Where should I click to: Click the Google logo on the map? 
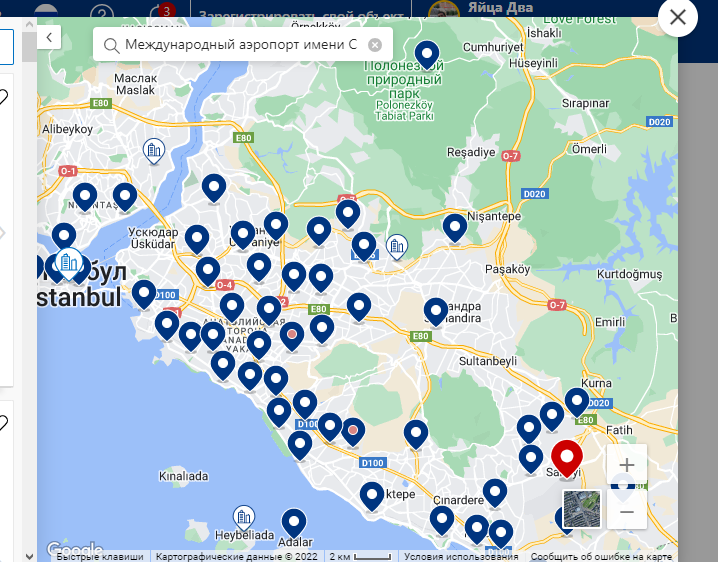pos(75,548)
